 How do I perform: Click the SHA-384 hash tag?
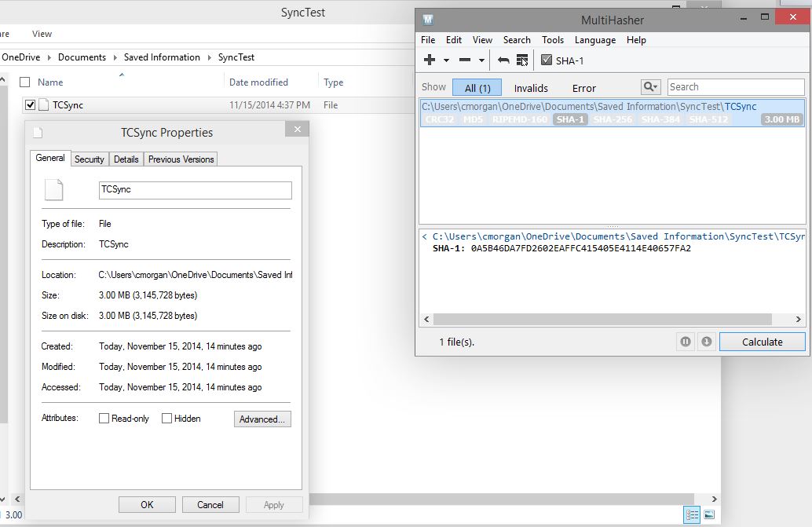click(660, 119)
